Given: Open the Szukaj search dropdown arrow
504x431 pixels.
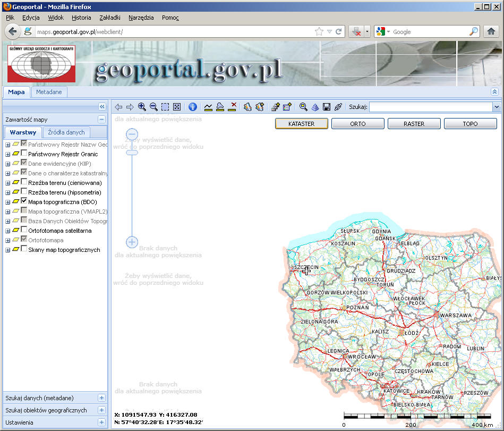Looking at the screenshot, I should point(497,107).
